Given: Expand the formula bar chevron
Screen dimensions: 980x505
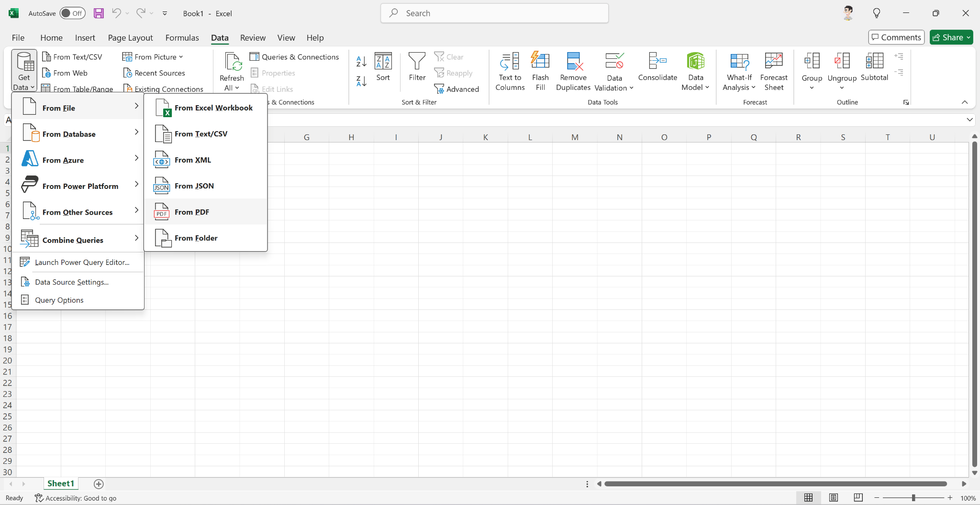Looking at the screenshot, I should pos(969,120).
